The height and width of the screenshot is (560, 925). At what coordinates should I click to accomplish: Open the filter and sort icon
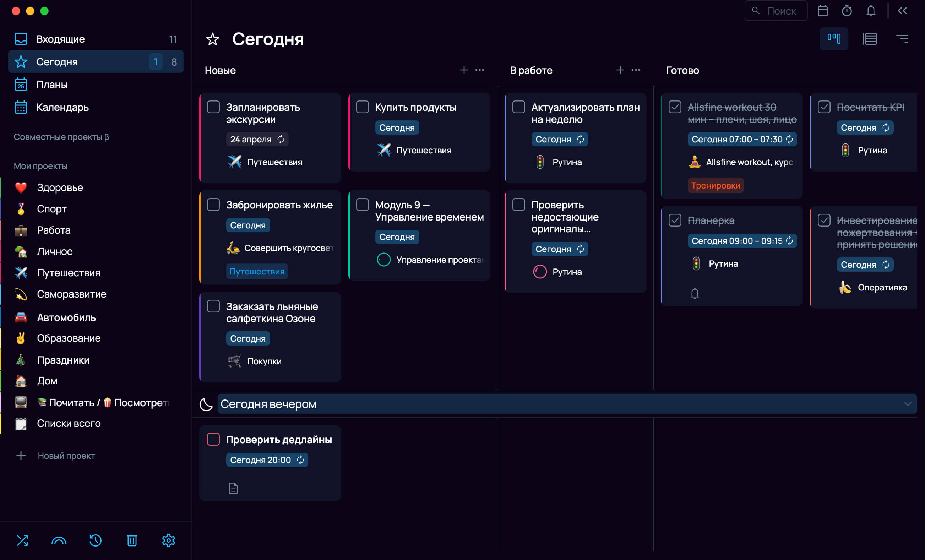coord(902,38)
